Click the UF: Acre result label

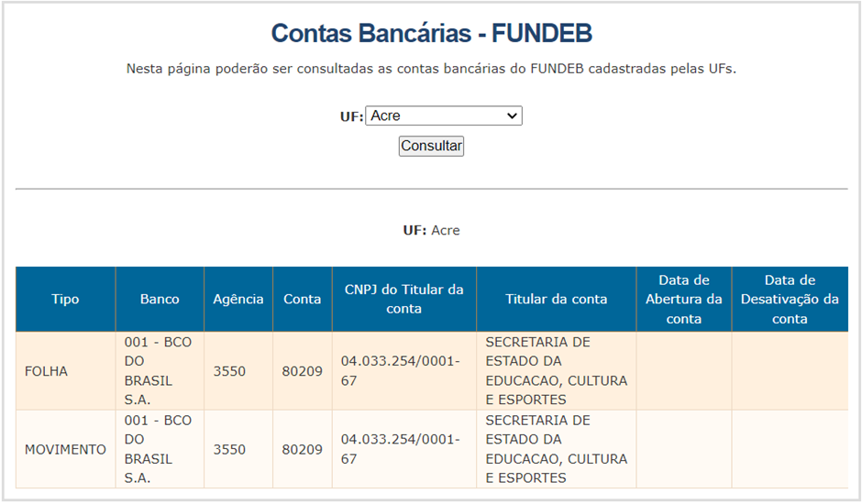432,230
